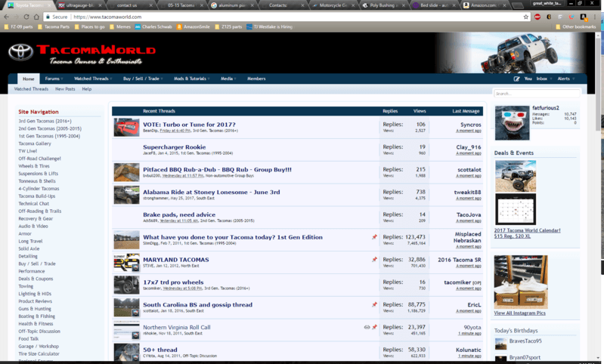Open the Help link in sub-navigation
This screenshot has width=604, height=364.
click(x=87, y=89)
